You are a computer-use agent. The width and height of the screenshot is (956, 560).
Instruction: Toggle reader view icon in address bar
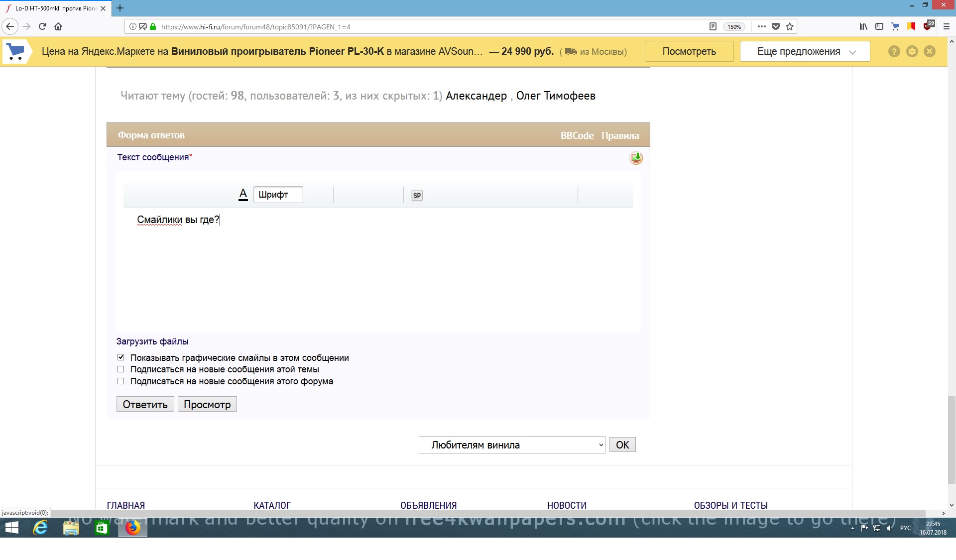713,26
